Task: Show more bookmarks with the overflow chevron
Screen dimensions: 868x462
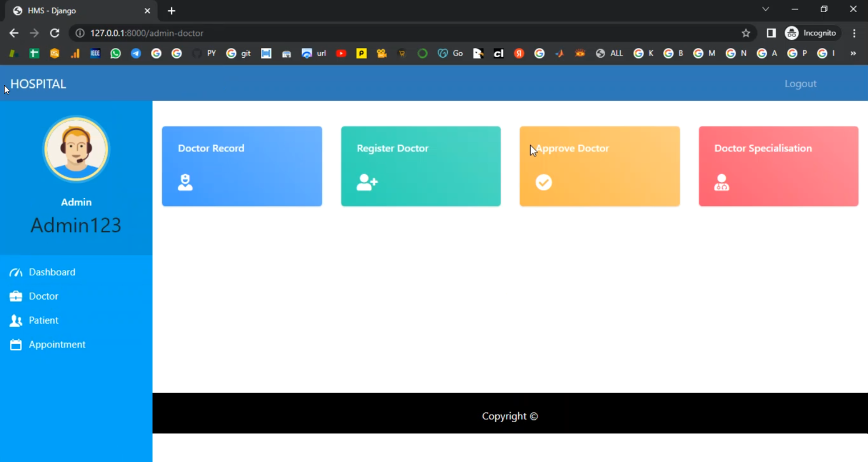Action: (x=853, y=53)
